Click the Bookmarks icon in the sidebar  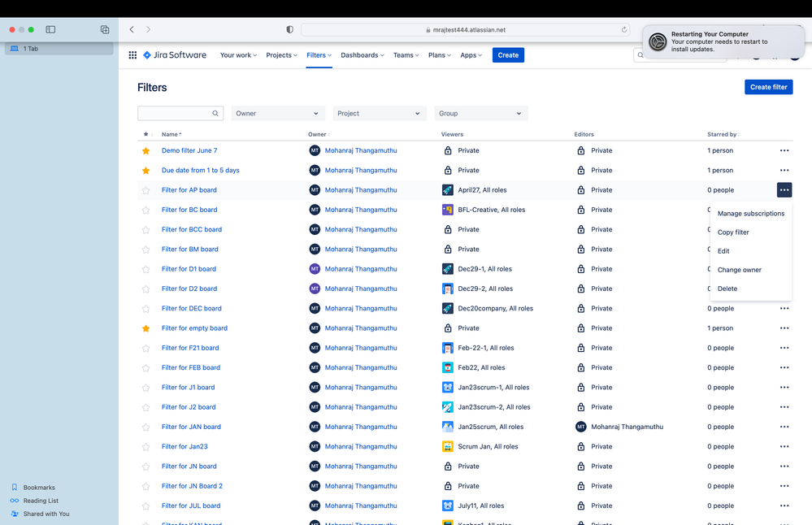click(x=14, y=487)
